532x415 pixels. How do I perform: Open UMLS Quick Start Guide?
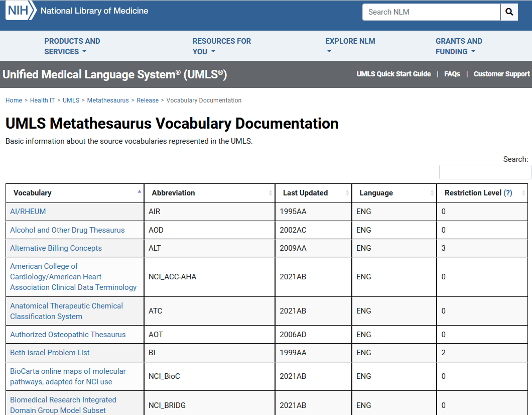(393, 74)
